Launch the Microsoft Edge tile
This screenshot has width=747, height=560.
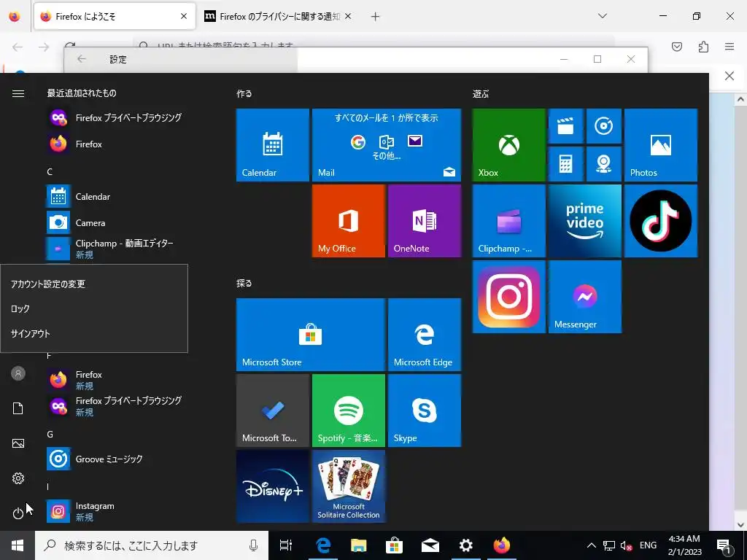(x=425, y=334)
